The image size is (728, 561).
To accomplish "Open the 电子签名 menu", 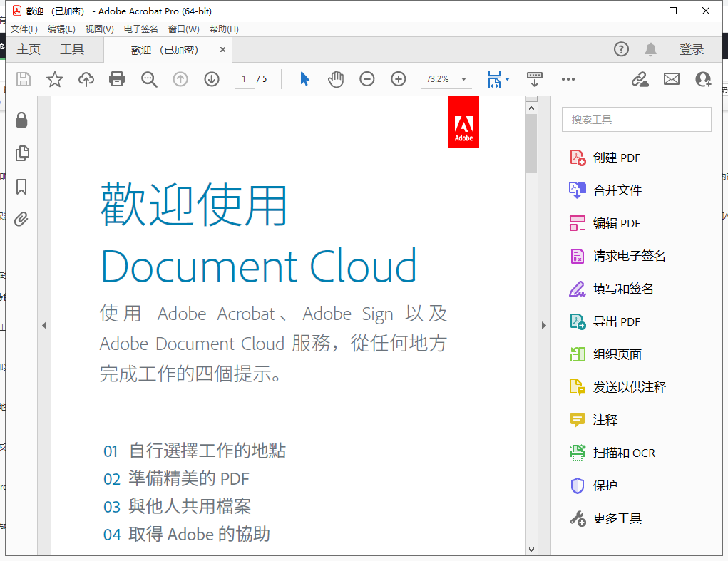I will [x=140, y=29].
